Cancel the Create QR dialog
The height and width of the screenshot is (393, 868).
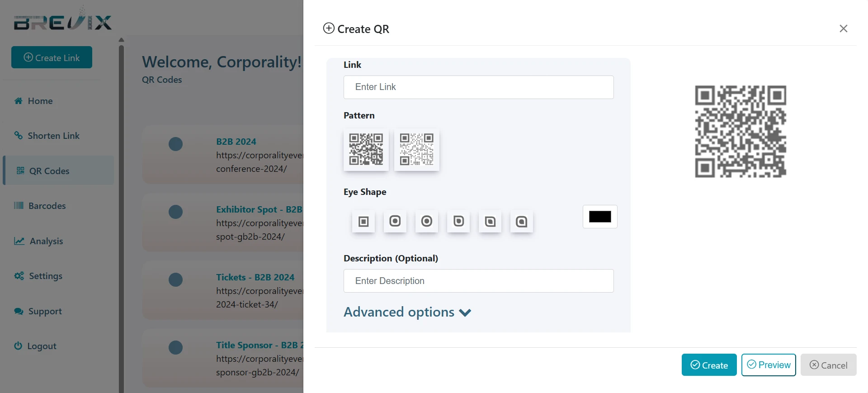(828, 365)
